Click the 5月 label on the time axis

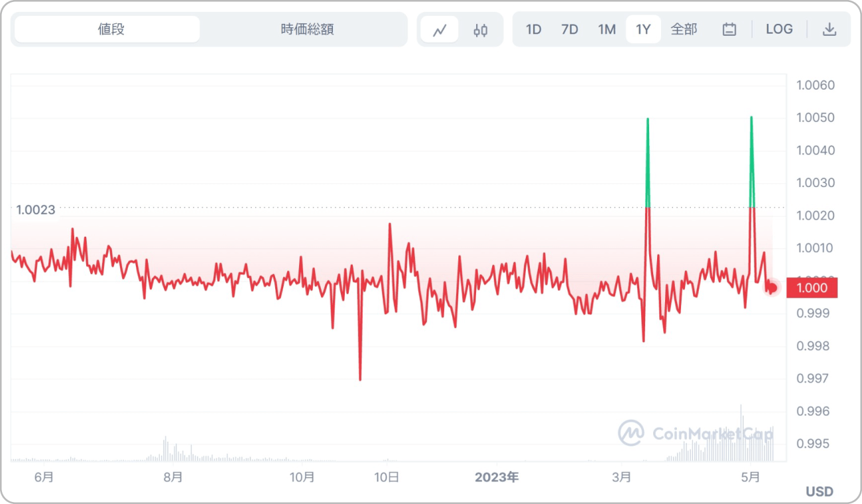click(x=751, y=477)
